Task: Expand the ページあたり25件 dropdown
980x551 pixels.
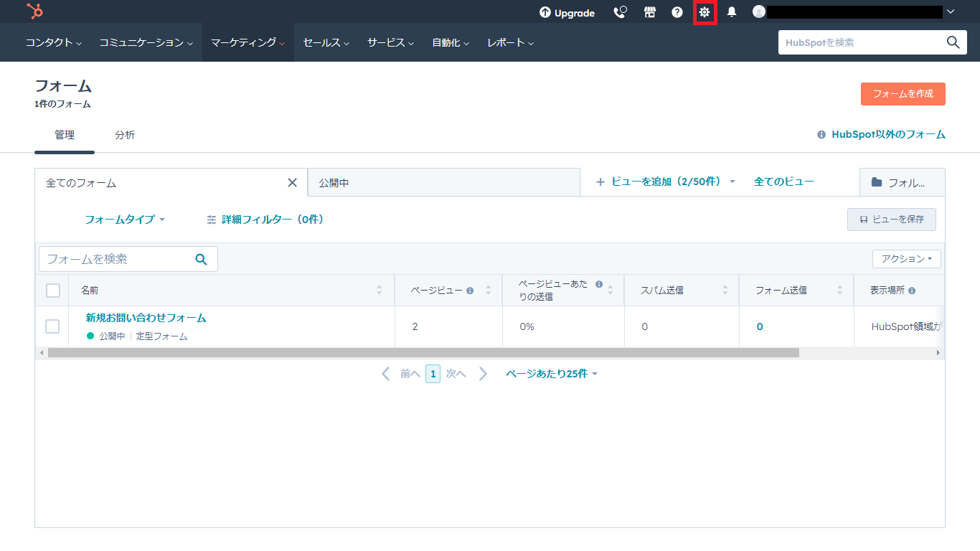Action: pyautogui.click(x=552, y=373)
